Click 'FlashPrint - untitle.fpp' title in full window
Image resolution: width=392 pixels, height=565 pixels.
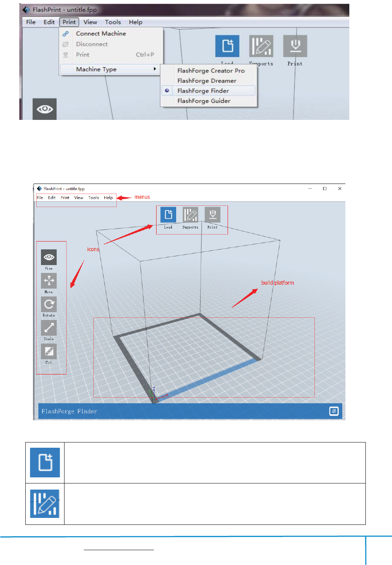64,189
